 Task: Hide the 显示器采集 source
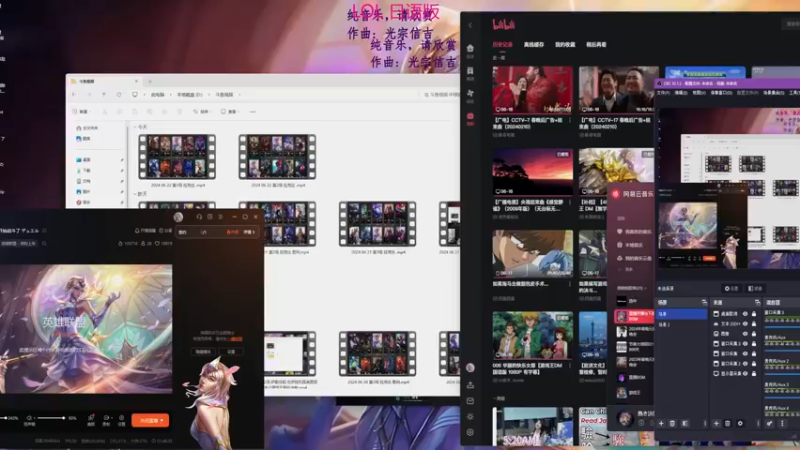pos(745,373)
